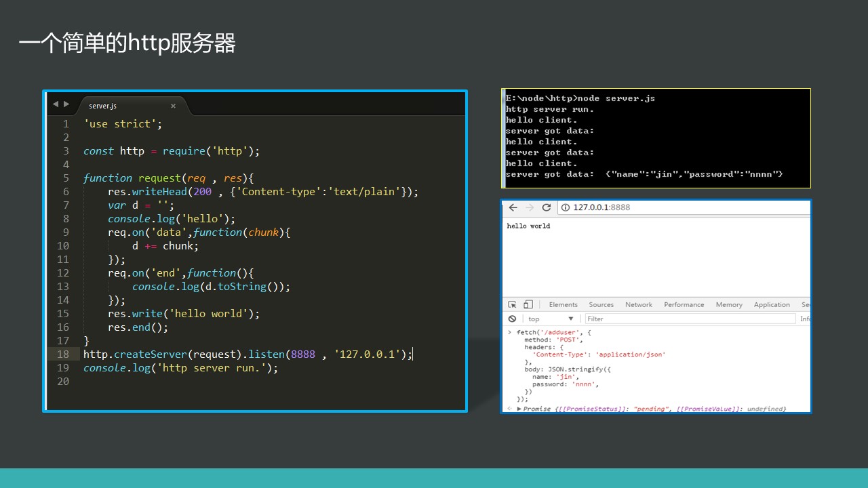Viewport: 868px width, 488px height.
Task: Open the Network tab in DevTools
Action: coord(639,305)
